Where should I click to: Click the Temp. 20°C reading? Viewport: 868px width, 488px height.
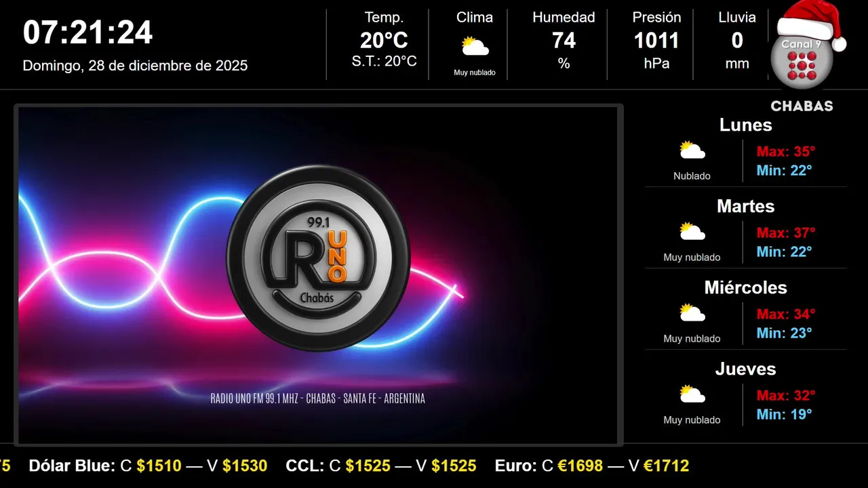(x=384, y=41)
